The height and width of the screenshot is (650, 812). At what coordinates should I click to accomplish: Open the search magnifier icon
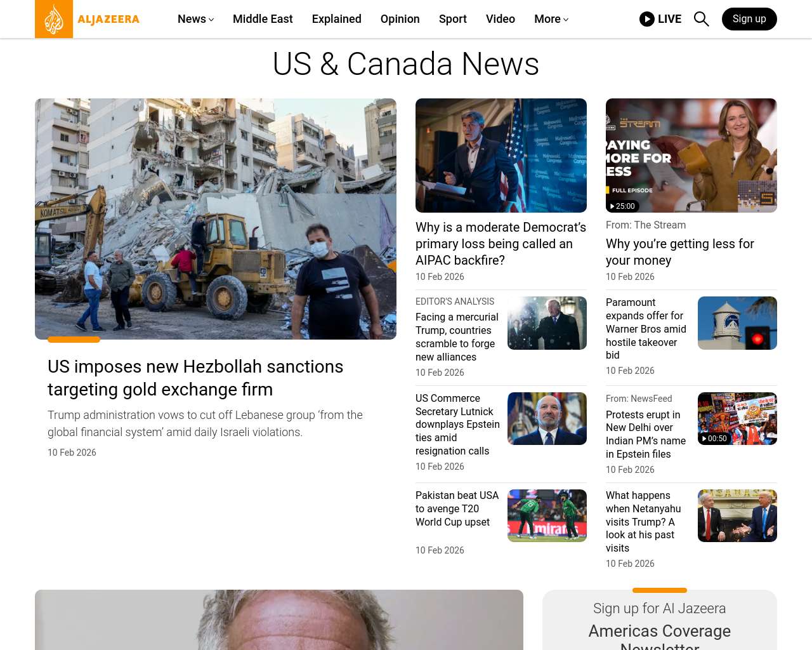coord(701,19)
